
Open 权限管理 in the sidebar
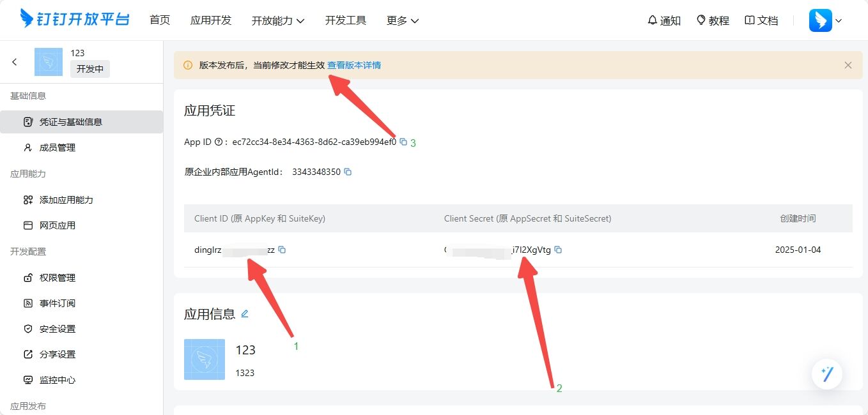58,278
